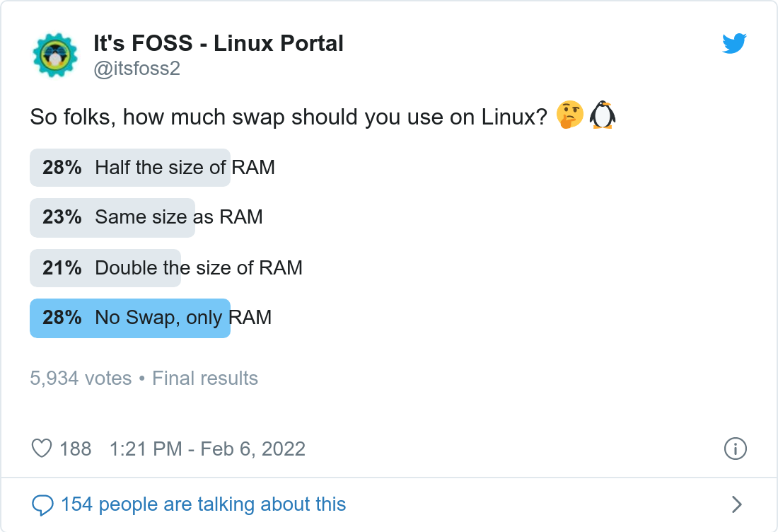Viewport: 778px width, 532px height.
Task: Open It's FOSS - Linux Portal profile name
Action: point(218,43)
